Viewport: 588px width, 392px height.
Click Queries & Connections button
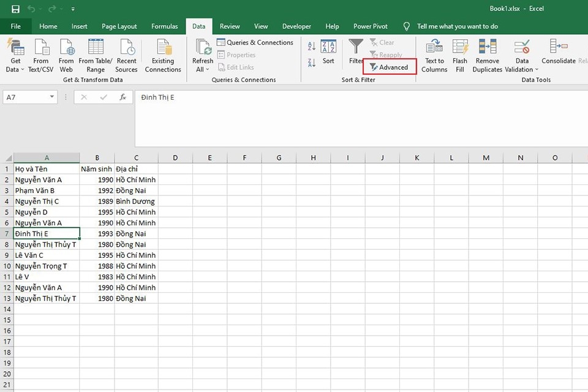pyautogui.click(x=255, y=42)
